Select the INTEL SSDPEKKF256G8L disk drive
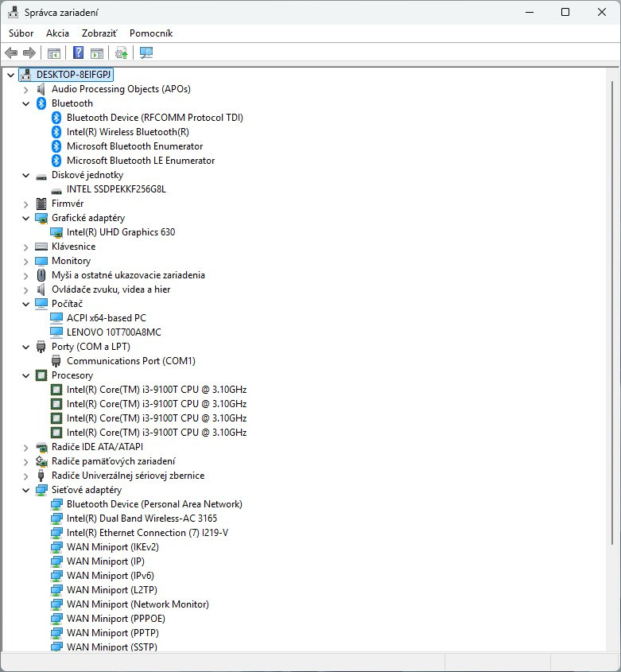621x672 pixels. coord(116,189)
